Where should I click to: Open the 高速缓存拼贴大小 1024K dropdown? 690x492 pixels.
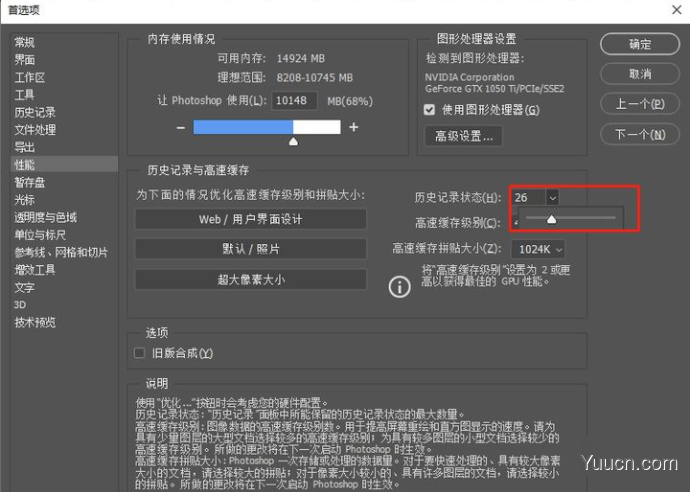[538, 250]
